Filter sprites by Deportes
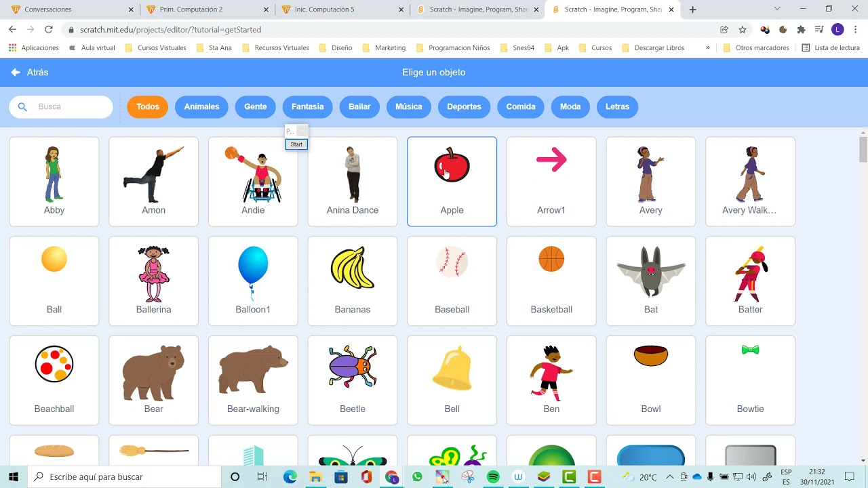 (x=464, y=106)
